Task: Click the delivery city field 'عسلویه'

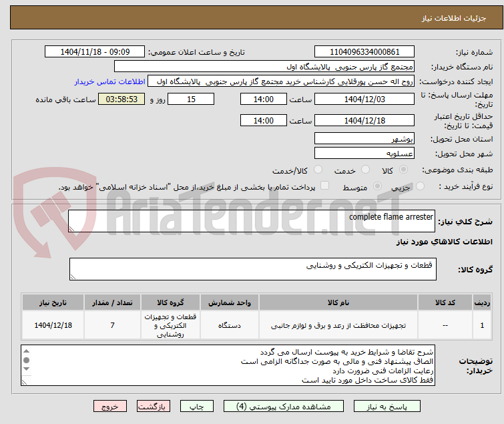Action: pos(364,154)
